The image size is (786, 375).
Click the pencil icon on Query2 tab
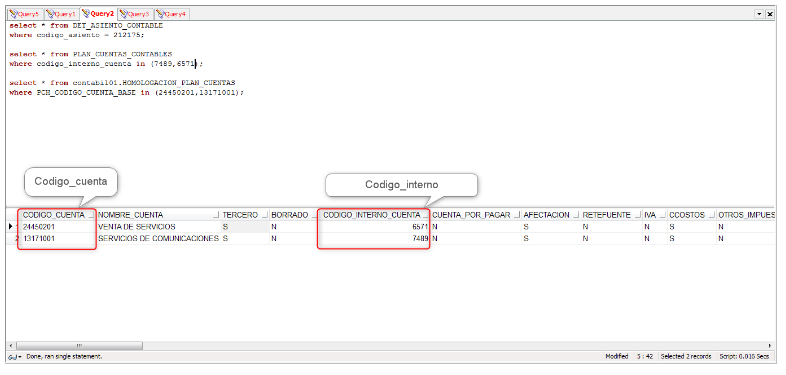click(86, 14)
